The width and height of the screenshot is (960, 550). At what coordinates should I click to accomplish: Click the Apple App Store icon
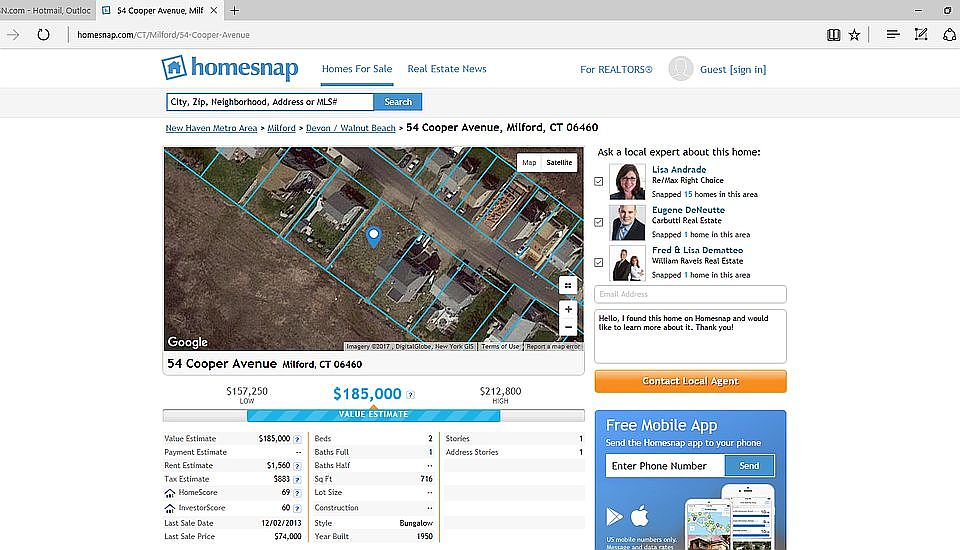coord(639,516)
